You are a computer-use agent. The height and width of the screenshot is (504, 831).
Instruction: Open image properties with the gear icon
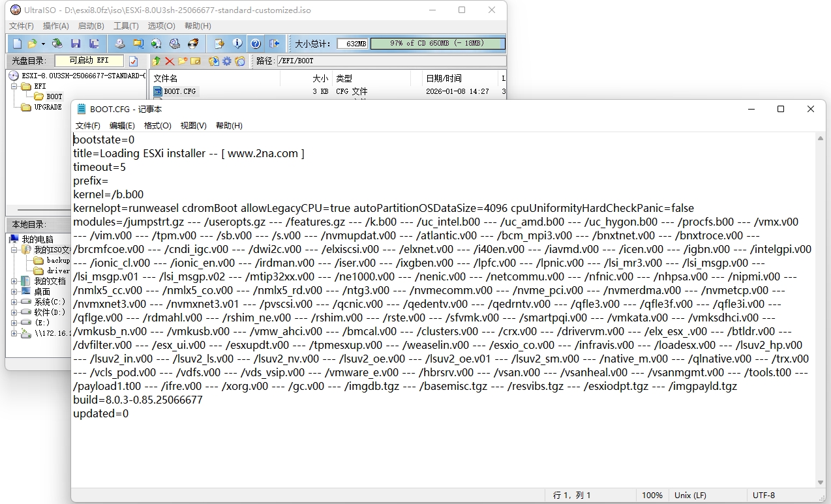(226, 60)
